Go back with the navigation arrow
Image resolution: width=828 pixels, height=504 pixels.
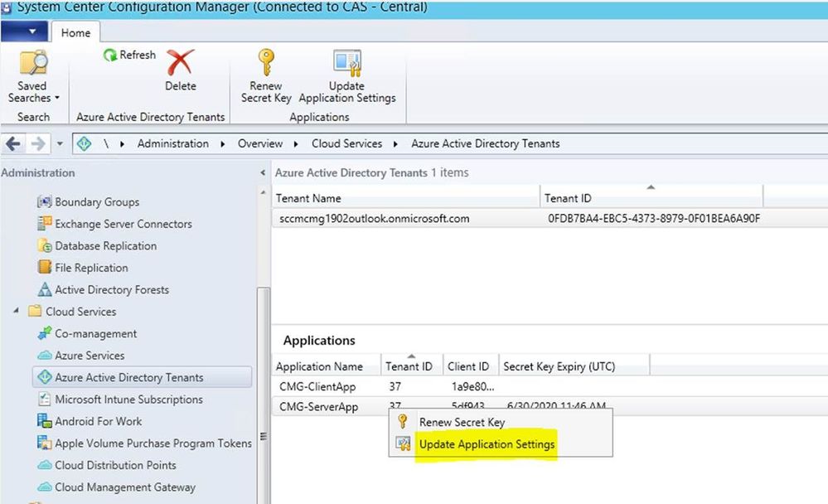coord(13,143)
